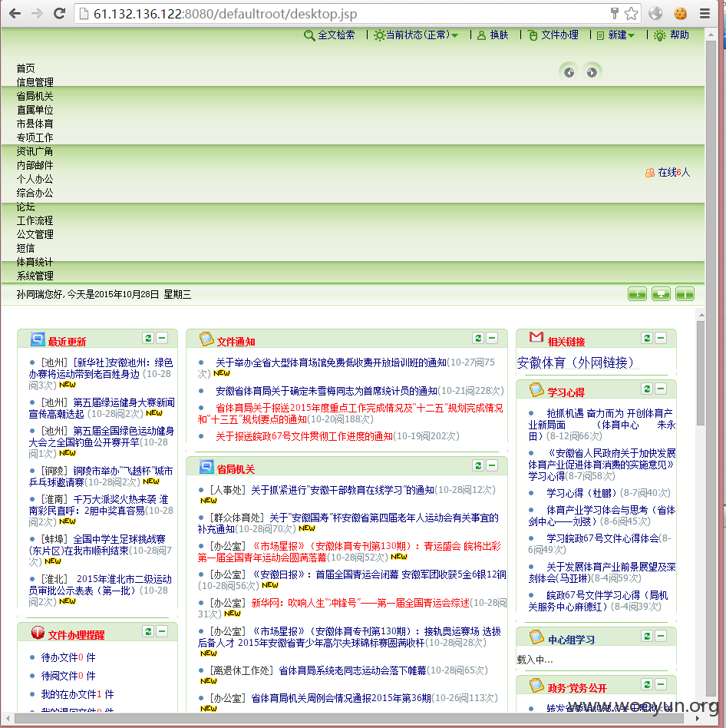This screenshot has height=728, width=726.
Task: Click the cookie extension icon
Action: pyautogui.click(x=680, y=14)
